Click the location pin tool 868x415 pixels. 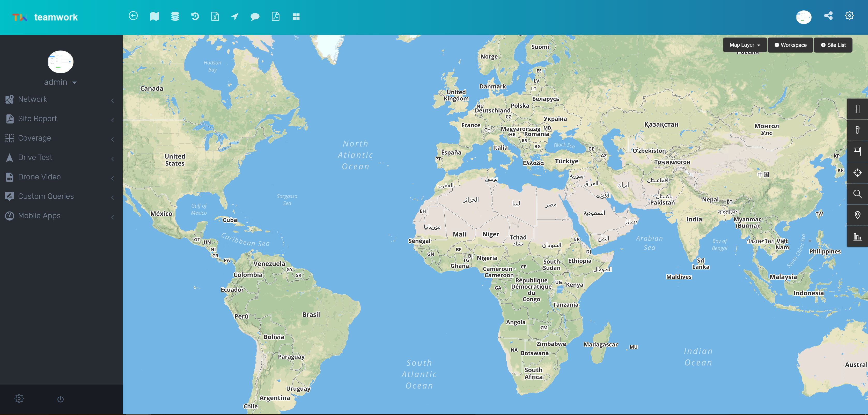point(857,215)
